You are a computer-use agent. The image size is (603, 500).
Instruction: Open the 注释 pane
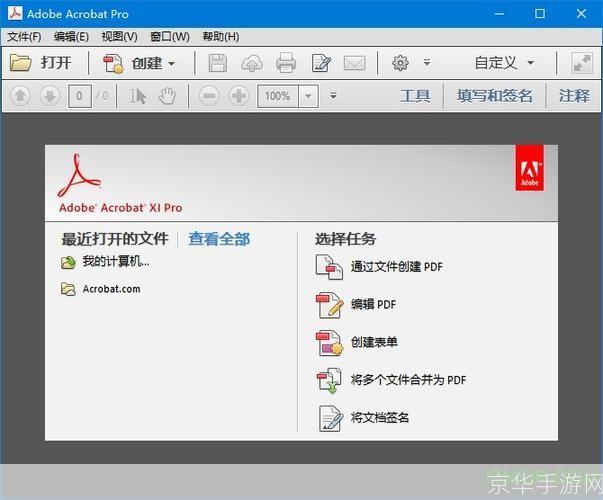click(x=574, y=96)
